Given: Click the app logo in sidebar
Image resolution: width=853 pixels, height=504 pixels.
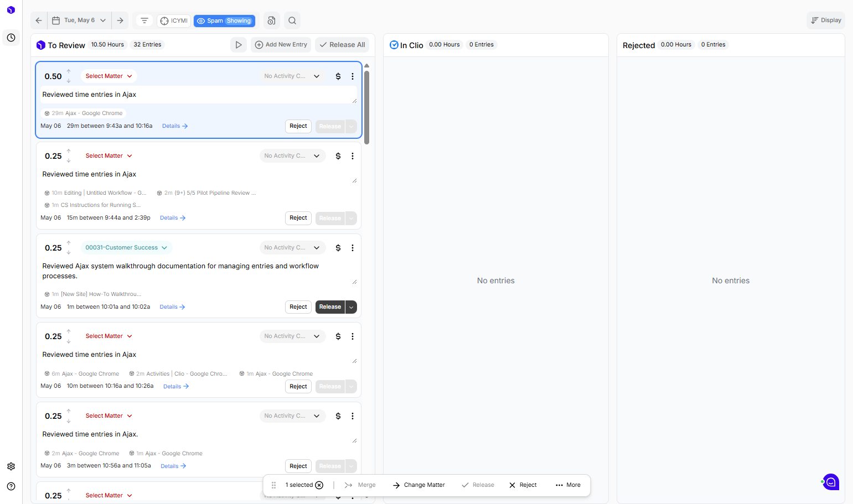Looking at the screenshot, I should tap(11, 10).
